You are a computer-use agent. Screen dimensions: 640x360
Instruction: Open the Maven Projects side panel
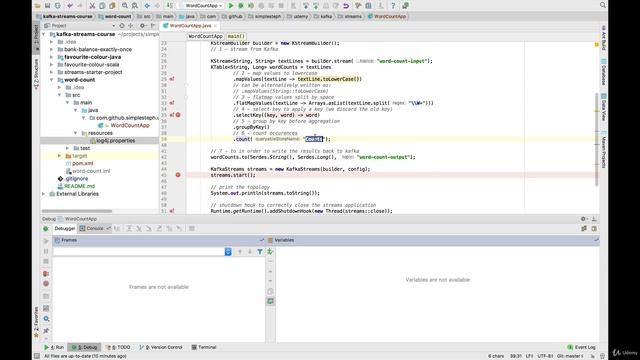[604, 149]
